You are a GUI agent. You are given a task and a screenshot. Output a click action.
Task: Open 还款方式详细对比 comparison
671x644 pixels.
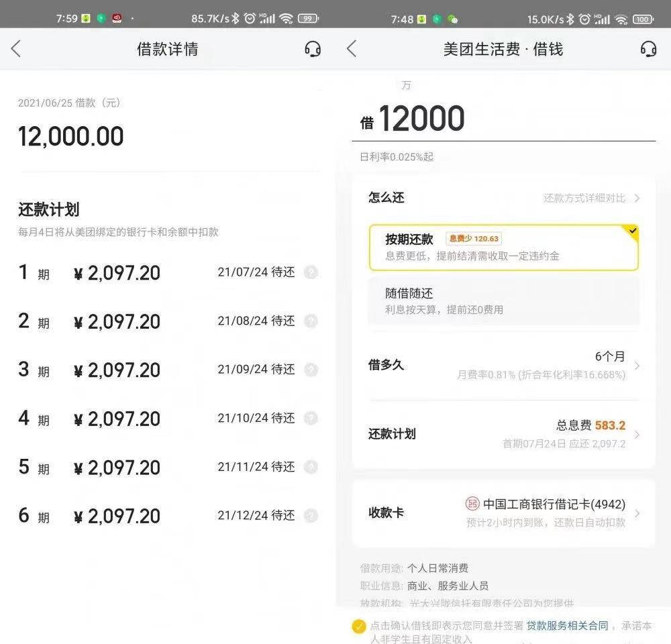[x=591, y=198]
